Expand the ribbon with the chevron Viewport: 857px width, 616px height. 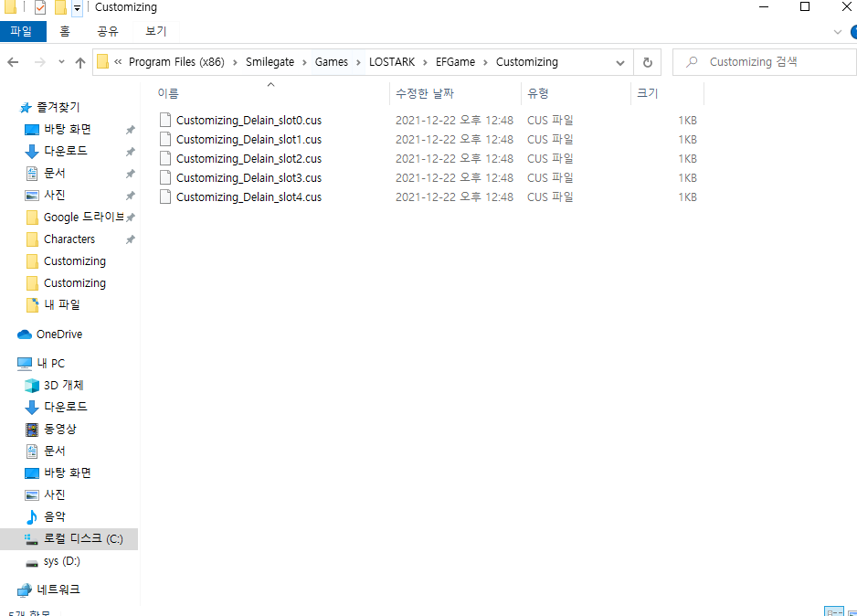(x=838, y=32)
